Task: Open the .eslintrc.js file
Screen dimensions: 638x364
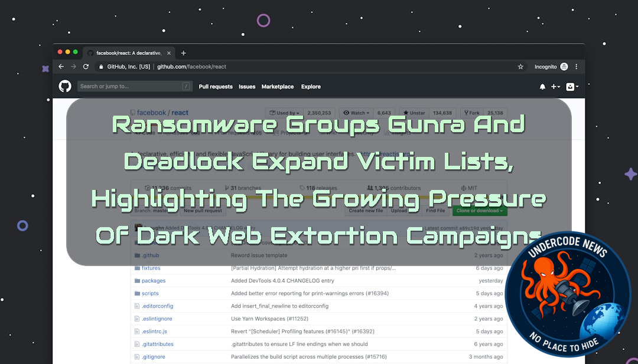Action: point(154,332)
